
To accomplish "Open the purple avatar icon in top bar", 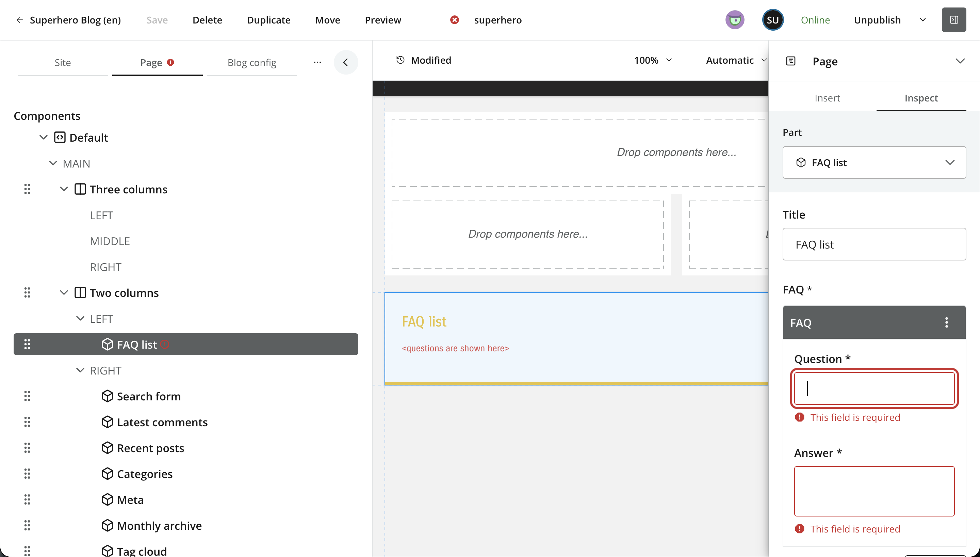I will click(735, 20).
